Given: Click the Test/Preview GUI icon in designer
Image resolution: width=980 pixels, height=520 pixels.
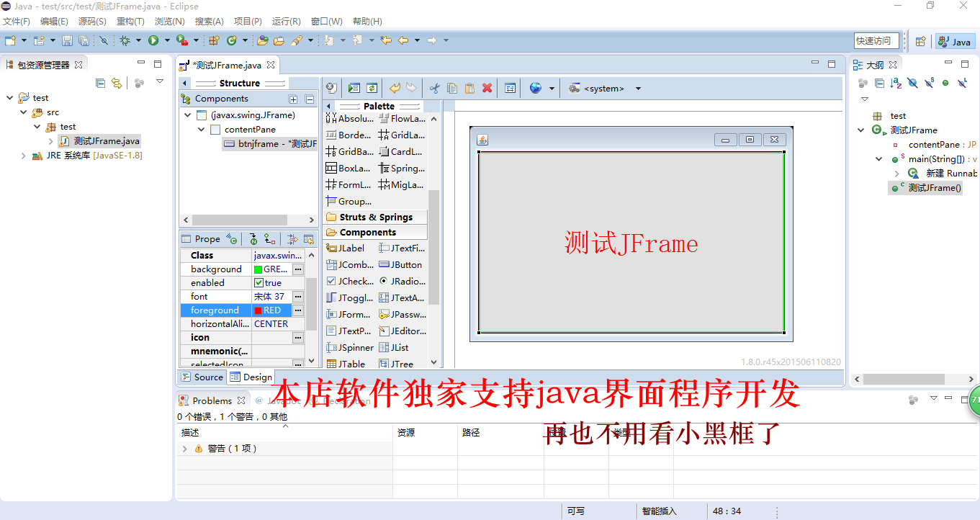Looking at the screenshot, I should tap(354, 88).
